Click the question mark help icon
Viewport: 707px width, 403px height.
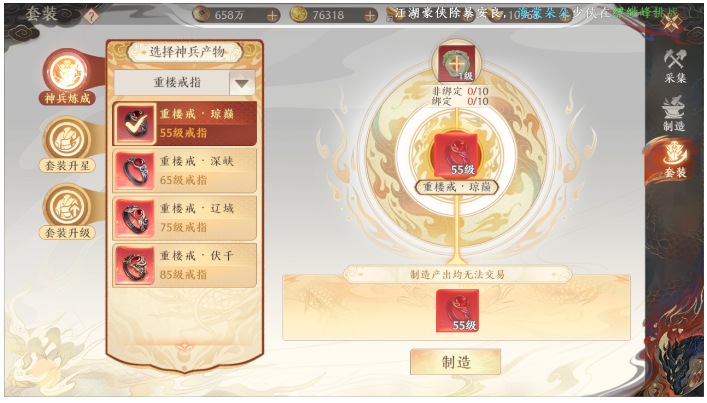tap(92, 17)
